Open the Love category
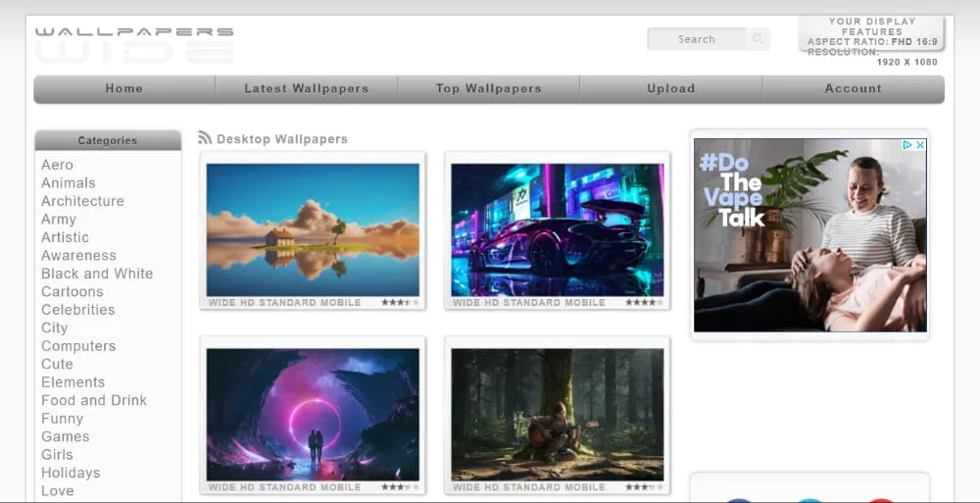Viewport: 980px width, 503px height. pyautogui.click(x=58, y=491)
